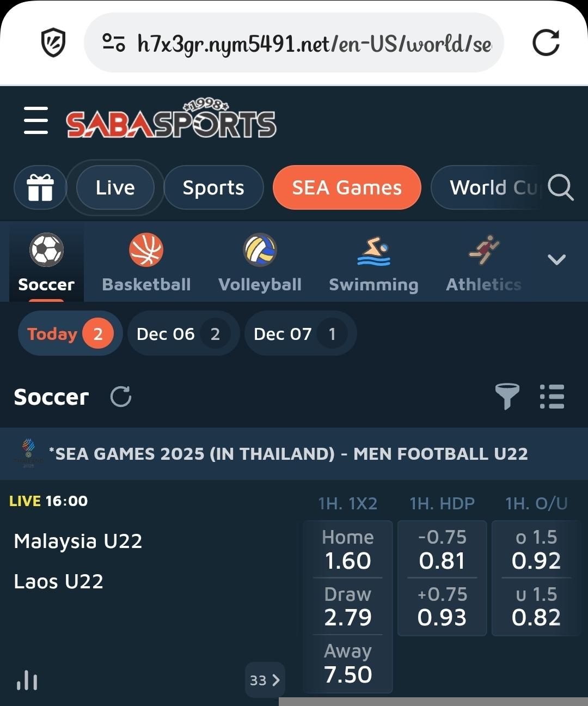Select the Swimming sport

click(x=373, y=263)
